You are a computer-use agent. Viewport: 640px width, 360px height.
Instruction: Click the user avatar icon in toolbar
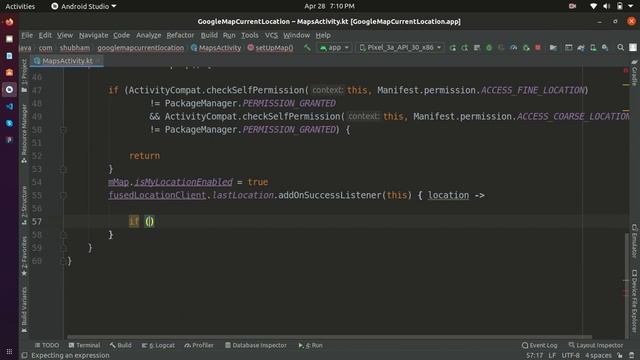point(633,48)
